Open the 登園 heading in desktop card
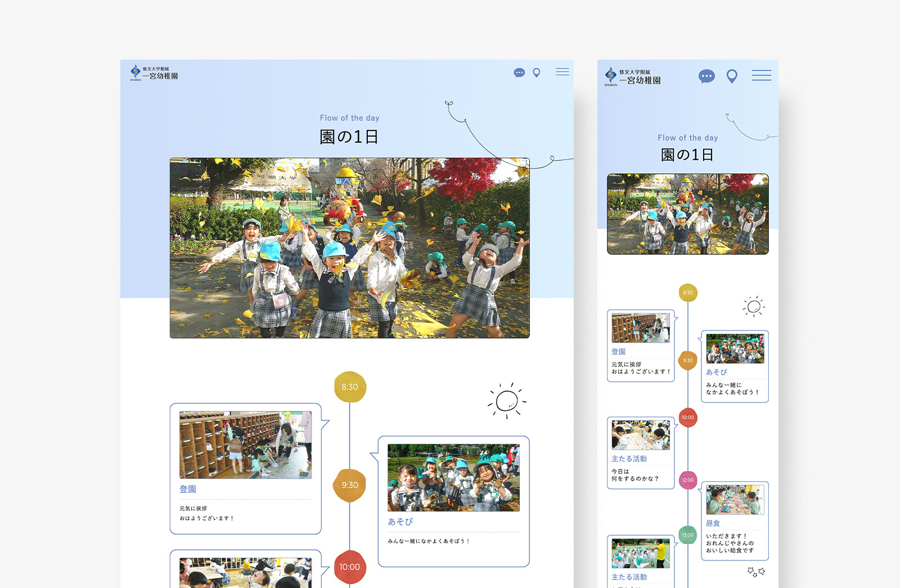The height and width of the screenshot is (588, 900). (188, 489)
